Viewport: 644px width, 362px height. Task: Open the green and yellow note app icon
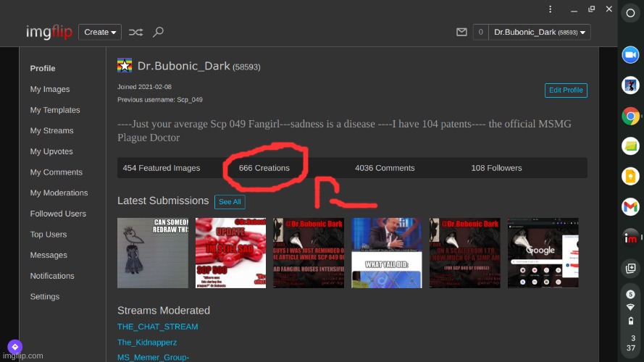click(630, 146)
